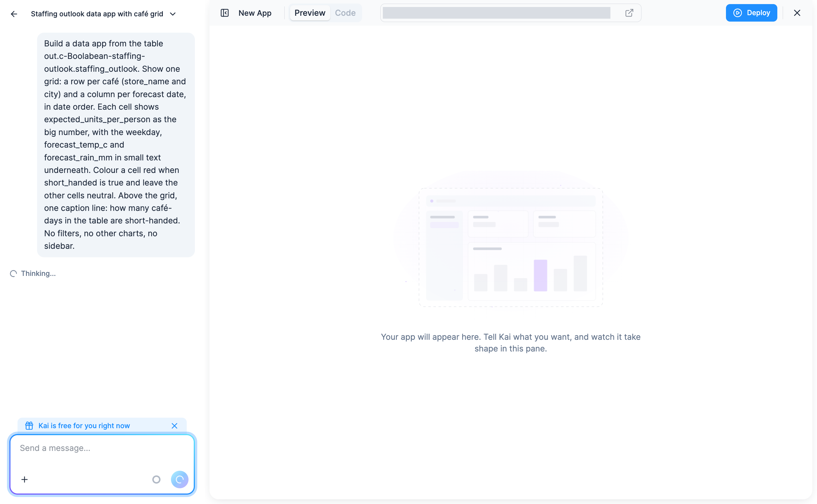The image size is (817, 504).
Task: Deploy the app with the Deploy button
Action: click(751, 13)
